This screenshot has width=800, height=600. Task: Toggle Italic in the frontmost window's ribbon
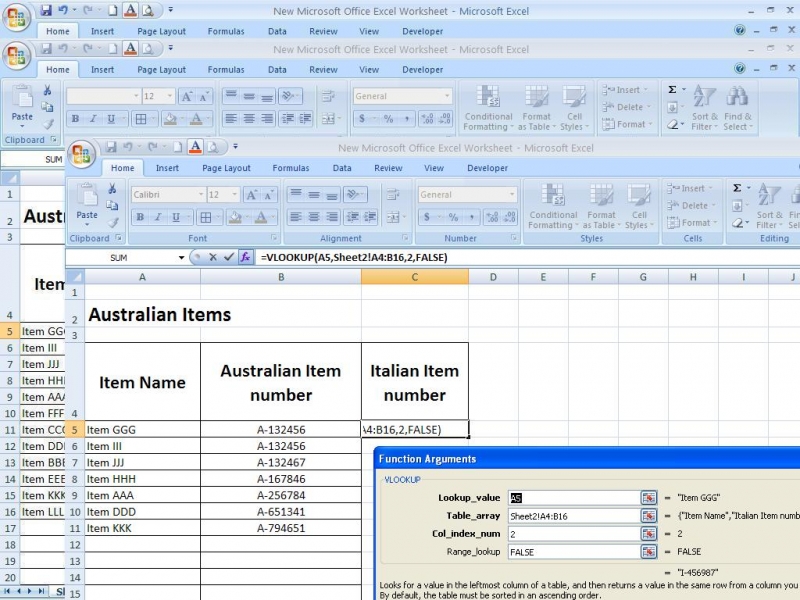click(158, 217)
